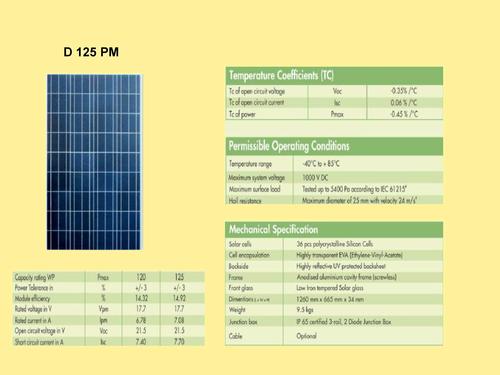
Task: Click "1260 mm x 665 mm x 34 mm"
Action: point(330,299)
